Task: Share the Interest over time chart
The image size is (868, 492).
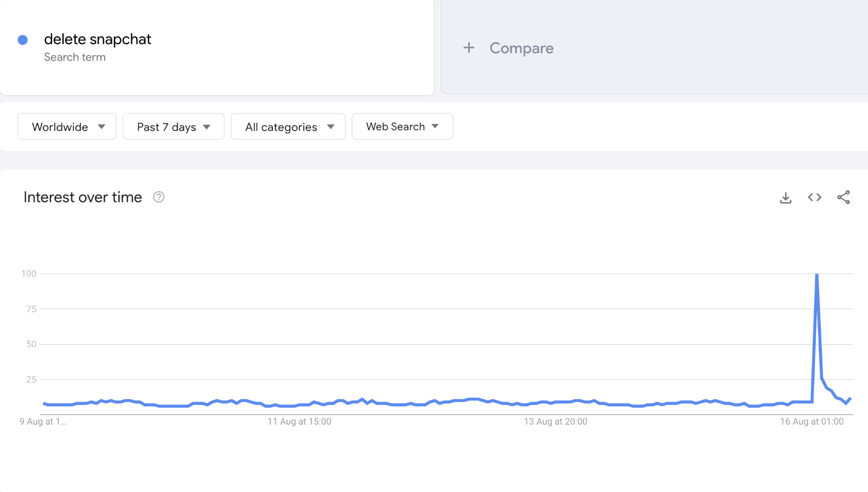Action: 844,197
